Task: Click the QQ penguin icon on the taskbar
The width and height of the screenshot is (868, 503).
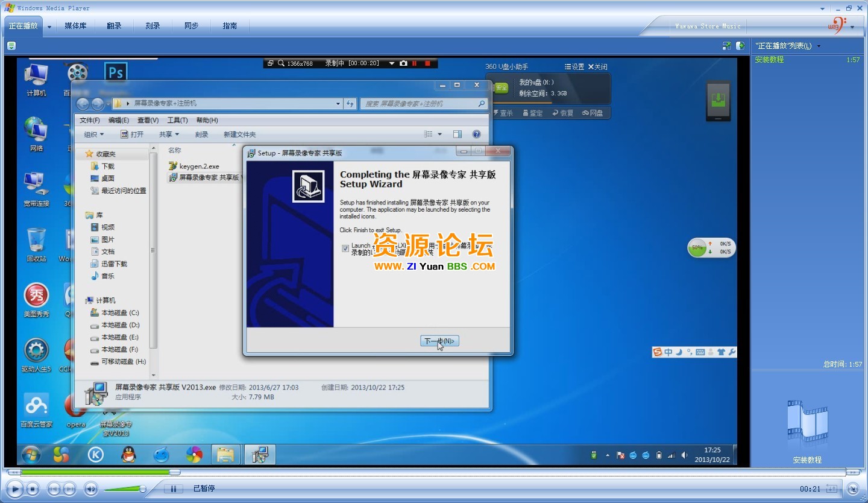Action: coord(128,454)
